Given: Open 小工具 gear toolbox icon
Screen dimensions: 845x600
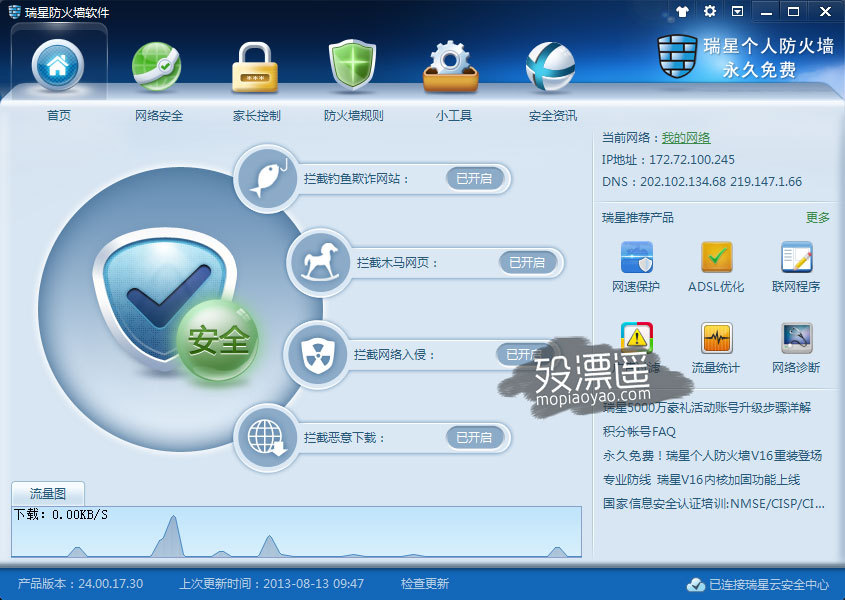Looking at the screenshot, I should pyautogui.click(x=451, y=66).
